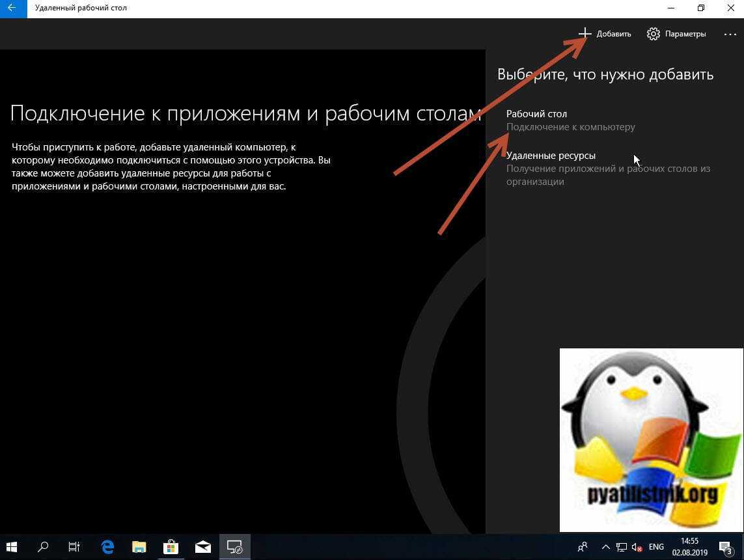
Task: Click the muted volume speaker icon
Action: tap(637, 547)
